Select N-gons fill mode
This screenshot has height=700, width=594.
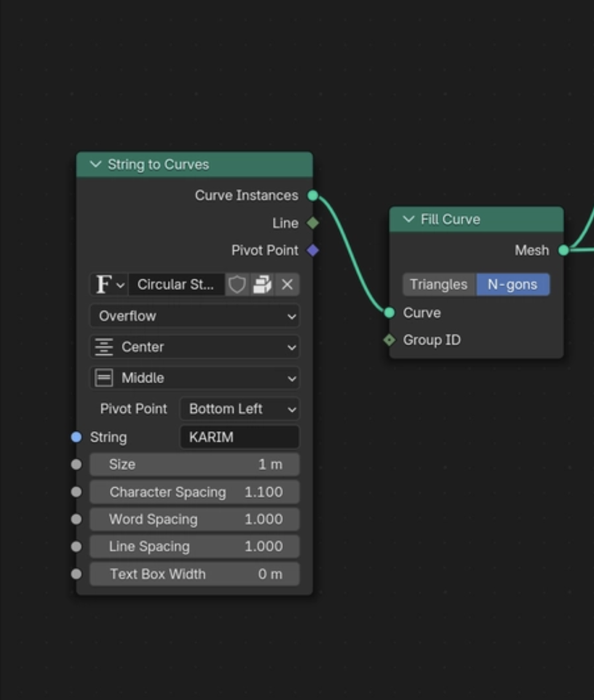513,284
